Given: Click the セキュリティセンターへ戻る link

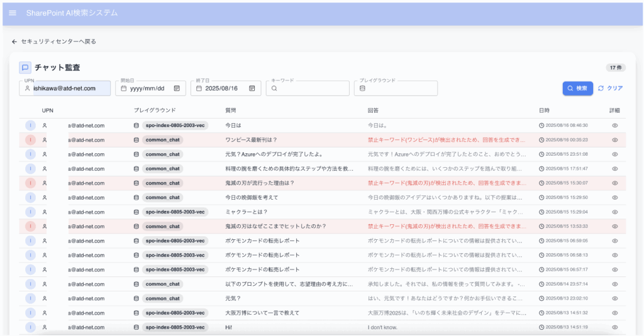Looking at the screenshot, I should (58, 41).
